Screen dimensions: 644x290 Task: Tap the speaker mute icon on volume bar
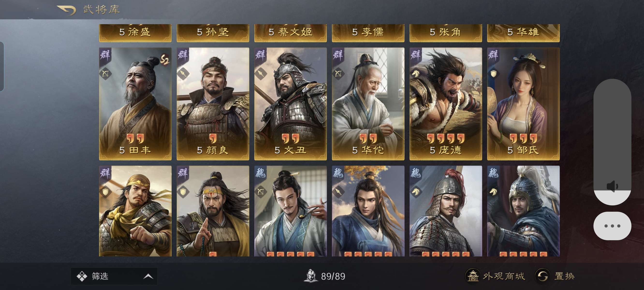[x=612, y=186]
